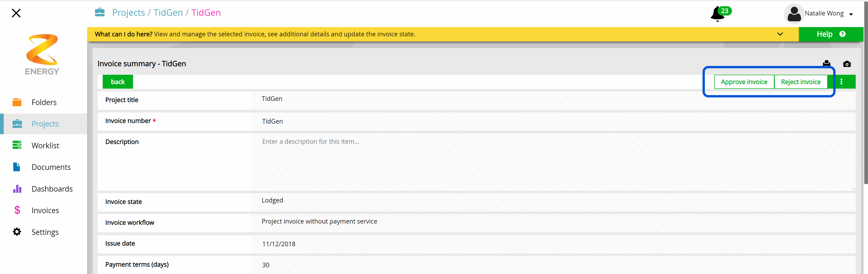
Task: Take a snapshot with camera icon
Action: [847, 64]
